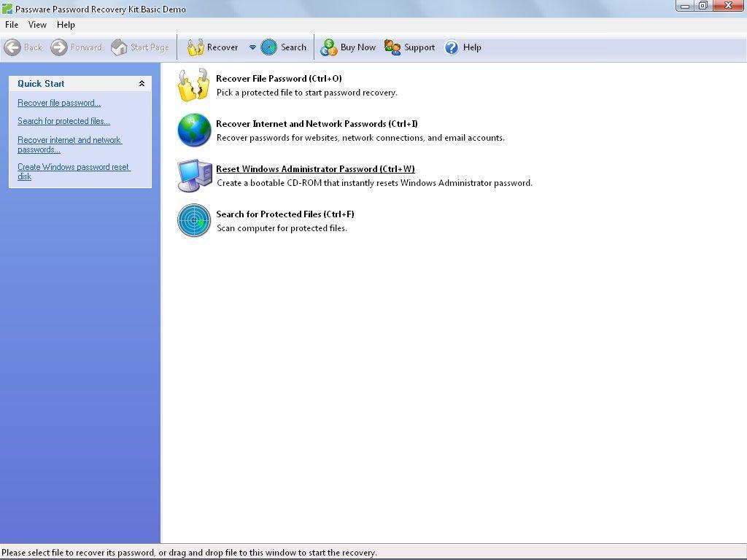Open the Help menu
This screenshot has height=560, width=747.
point(66,25)
